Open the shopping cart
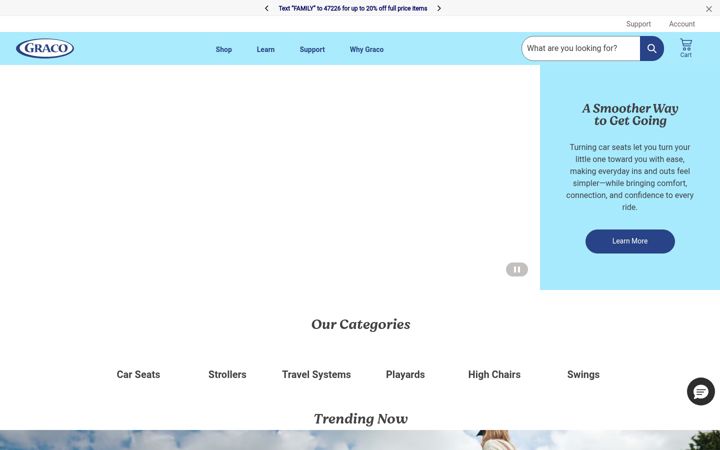The height and width of the screenshot is (450, 720). [686, 48]
